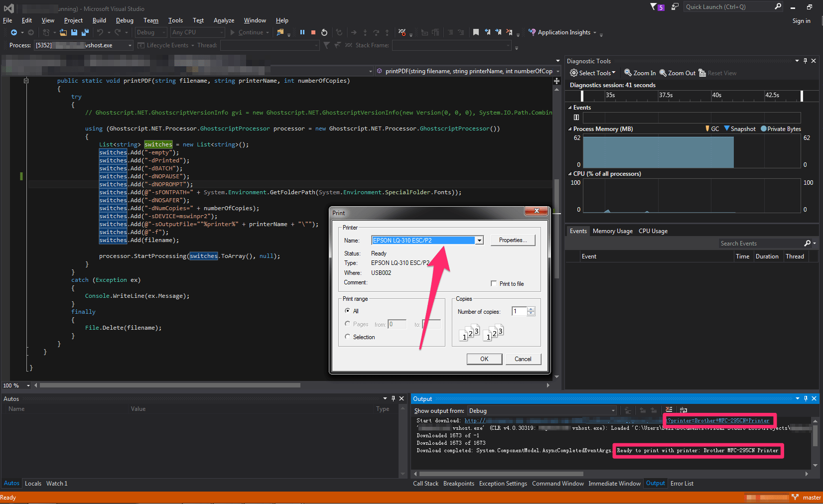Enable the Print to file checkbox
823x504 pixels.
[x=494, y=283]
